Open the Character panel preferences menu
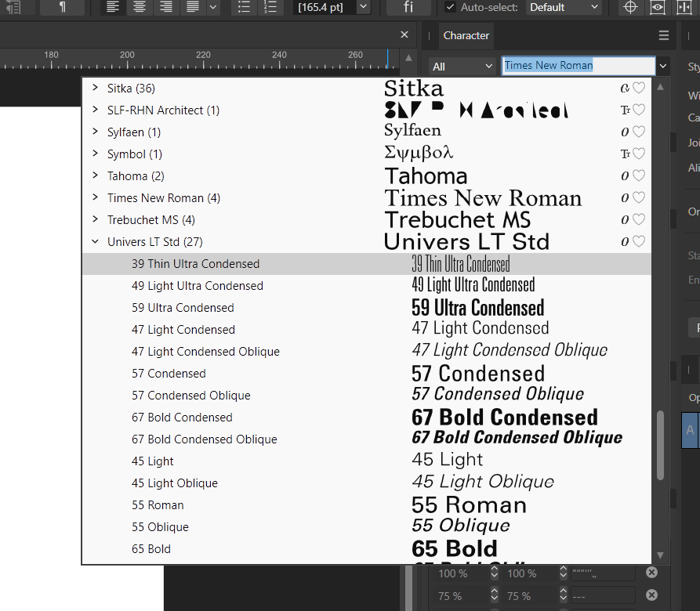700x611 pixels. coord(664,35)
